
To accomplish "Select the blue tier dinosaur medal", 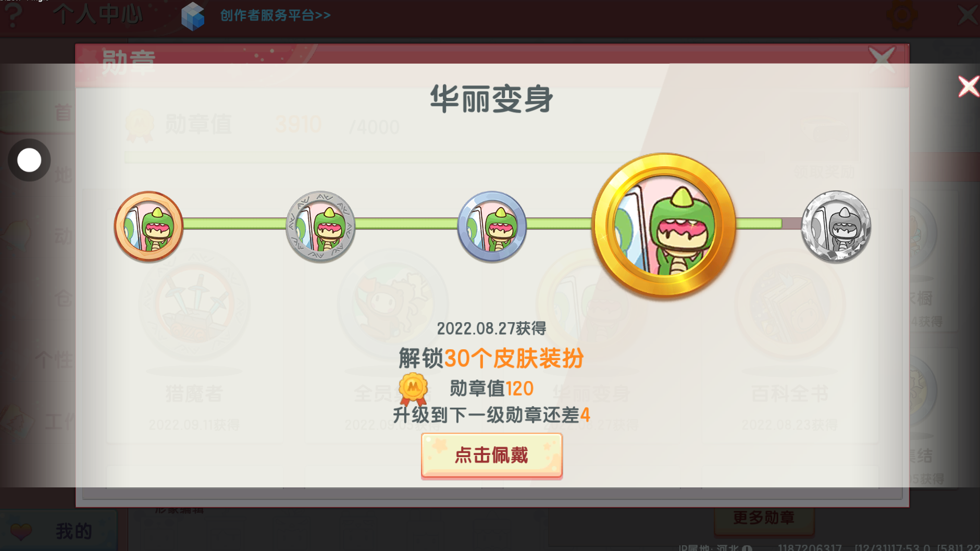I will point(492,226).
